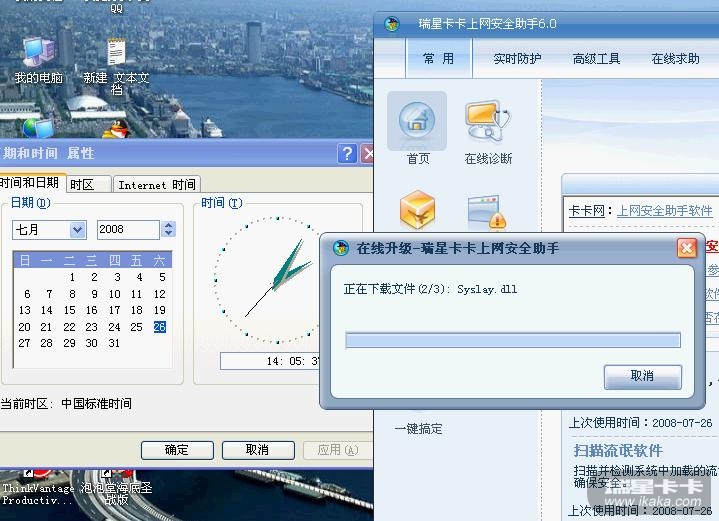Open 我的电脑 desktop icon
Image resolution: width=719 pixels, height=521 pixels.
tap(39, 61)
